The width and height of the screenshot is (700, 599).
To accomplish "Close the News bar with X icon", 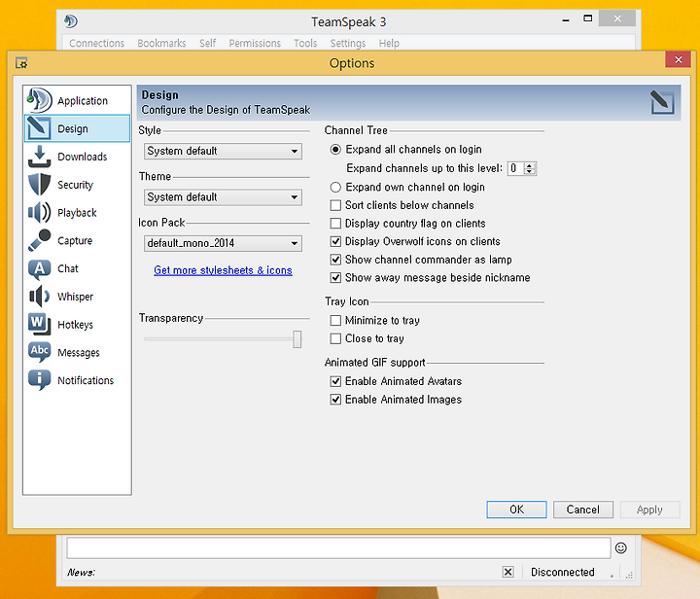I will point(507,572).
